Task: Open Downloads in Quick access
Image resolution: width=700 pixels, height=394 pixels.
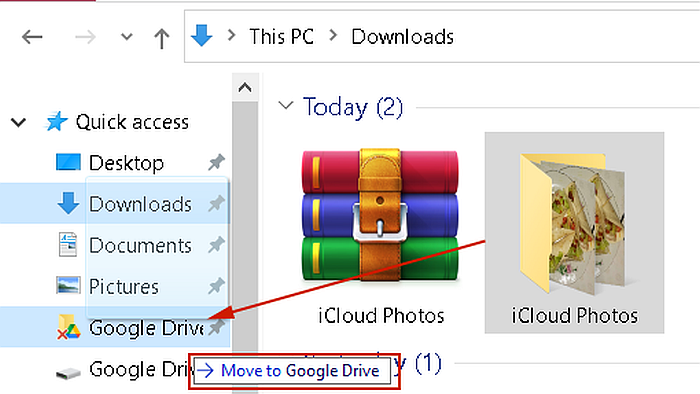Action: [140, 204]
